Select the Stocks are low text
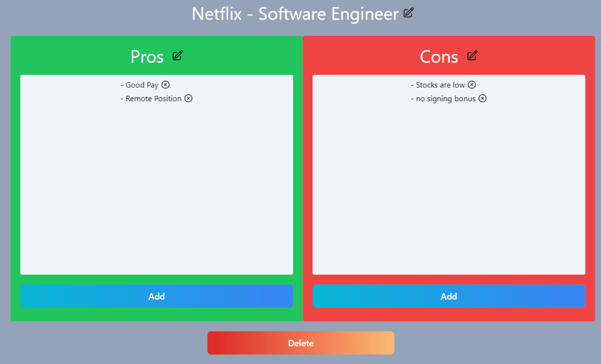Image resolution: width=601 pixels, height=364 pixels. click(x=440, y=85)
